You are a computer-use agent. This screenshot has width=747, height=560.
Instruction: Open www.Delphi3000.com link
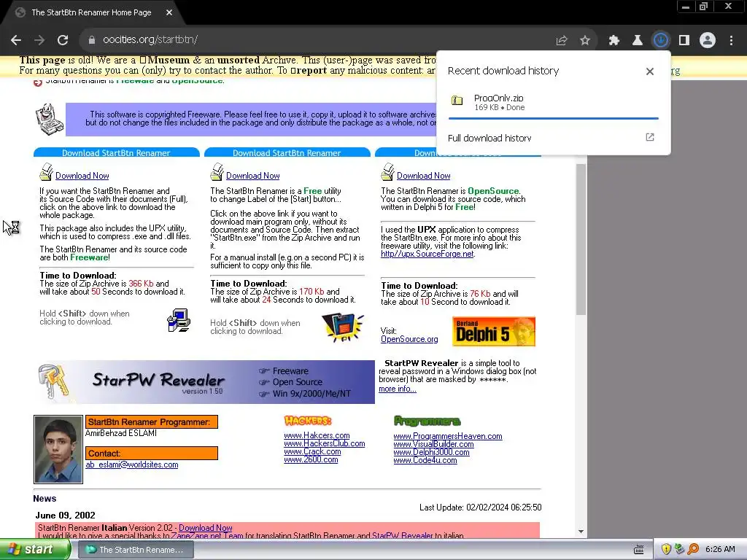(x=432, y=452)
